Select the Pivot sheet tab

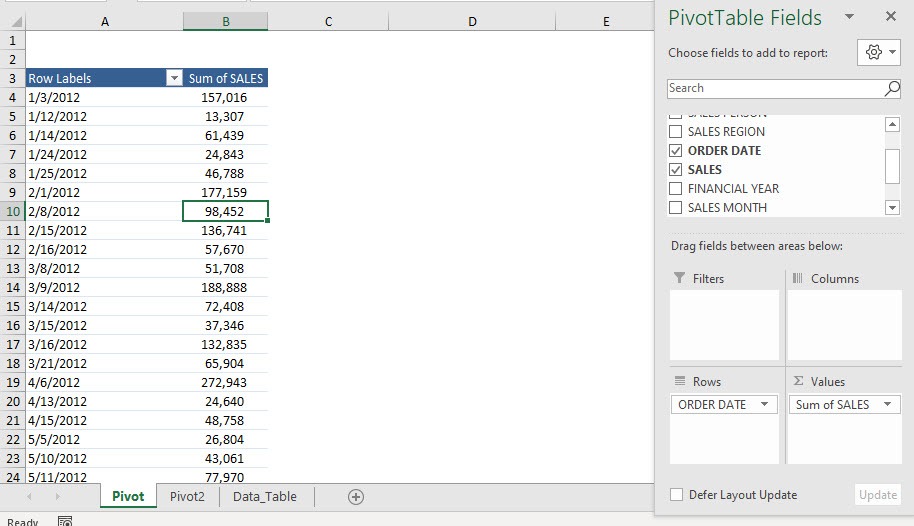pos(128,496)
